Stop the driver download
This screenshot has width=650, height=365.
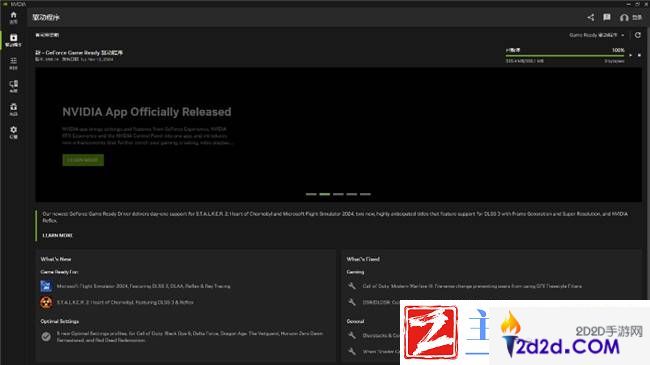(639, 55)
